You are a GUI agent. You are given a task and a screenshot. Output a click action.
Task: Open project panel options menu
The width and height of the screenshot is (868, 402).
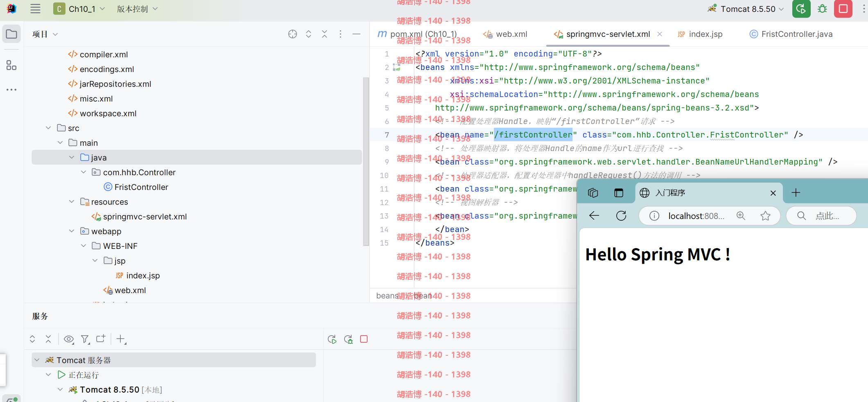click(340, 34)
